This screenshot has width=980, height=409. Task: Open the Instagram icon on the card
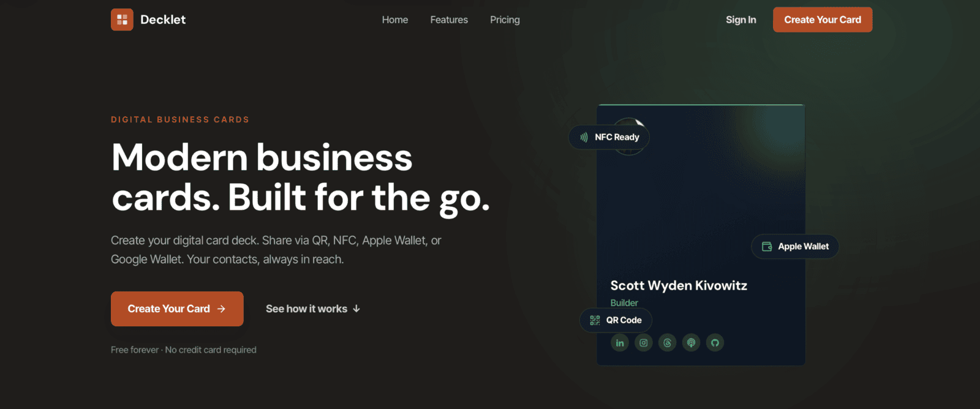pos(644,343)
